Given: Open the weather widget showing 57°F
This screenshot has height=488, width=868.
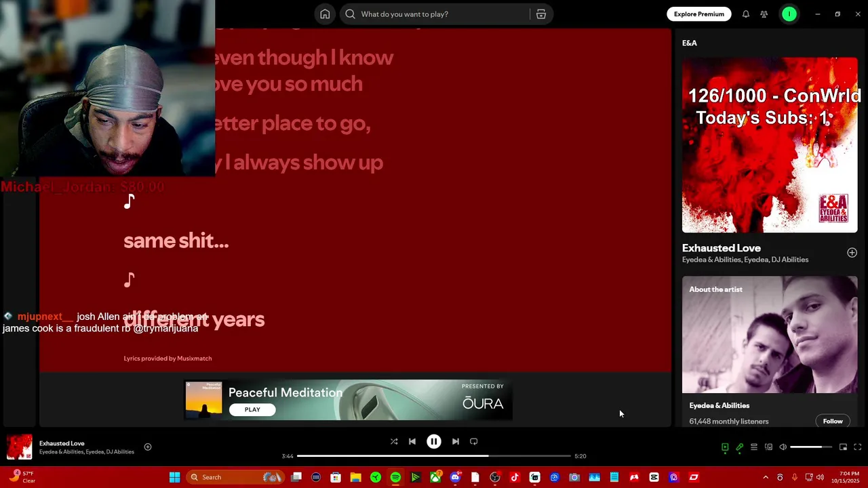Looking at the screenshot, I should [22, 477].
